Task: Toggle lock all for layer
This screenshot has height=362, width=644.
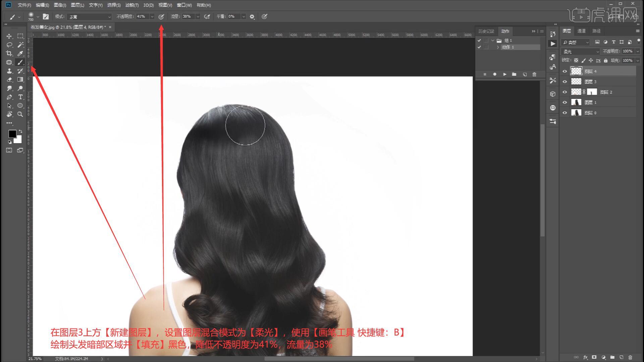Action: pyautogui.click(x=605, y=61)
